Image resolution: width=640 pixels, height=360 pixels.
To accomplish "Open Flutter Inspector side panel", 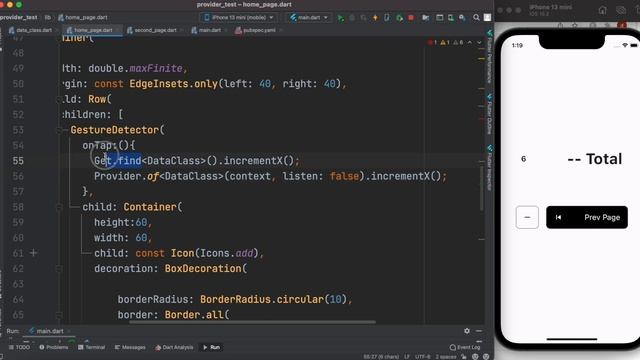I will tap(489, 168).
